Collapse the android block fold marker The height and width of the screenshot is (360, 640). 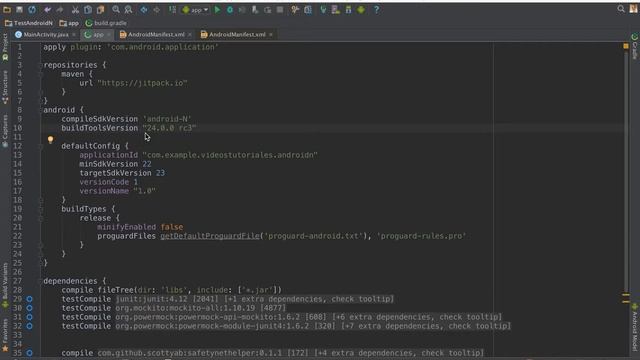point(41,110)
